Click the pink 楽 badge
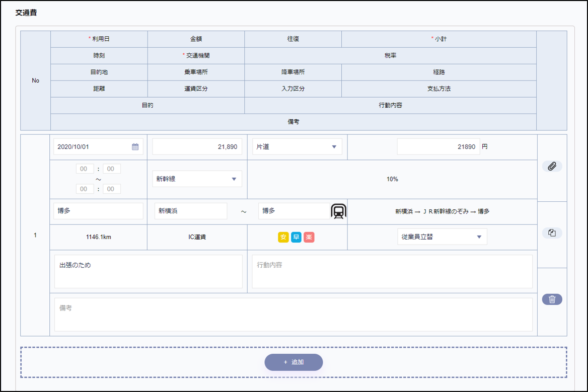 (x=309, y=237)
